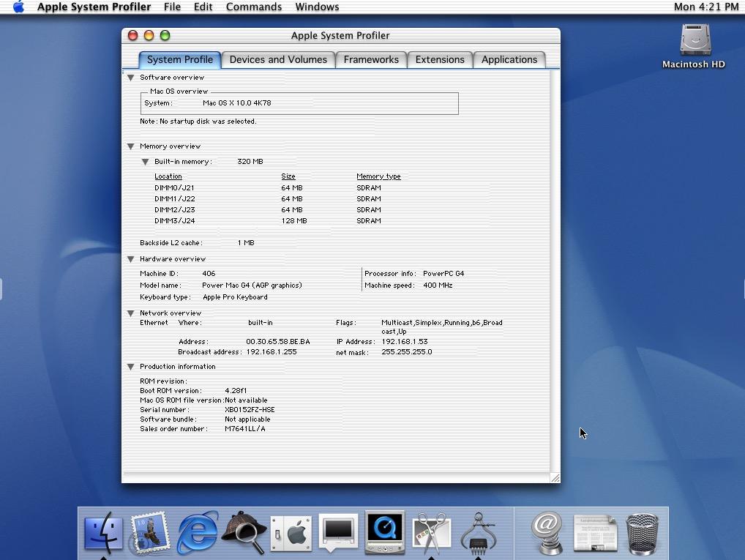Screen dimensions: 745x560
Task: Open System Preferences in the Dock
Action: (291, 534)
